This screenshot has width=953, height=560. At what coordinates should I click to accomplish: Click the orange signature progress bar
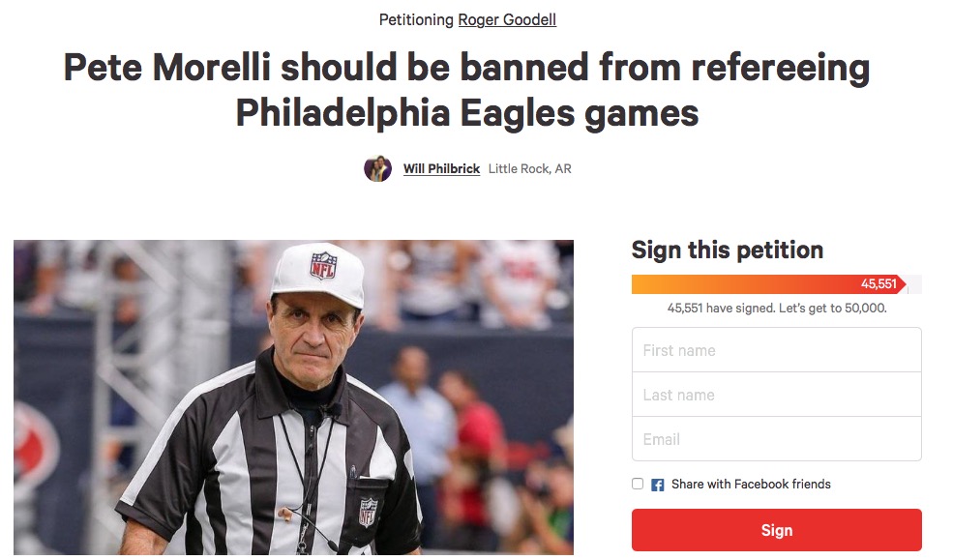(735, 284)
